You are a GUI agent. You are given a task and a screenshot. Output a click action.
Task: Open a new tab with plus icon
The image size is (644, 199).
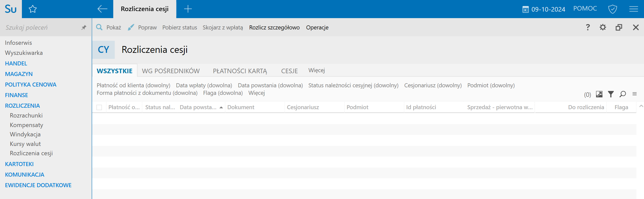pos(188,9)
